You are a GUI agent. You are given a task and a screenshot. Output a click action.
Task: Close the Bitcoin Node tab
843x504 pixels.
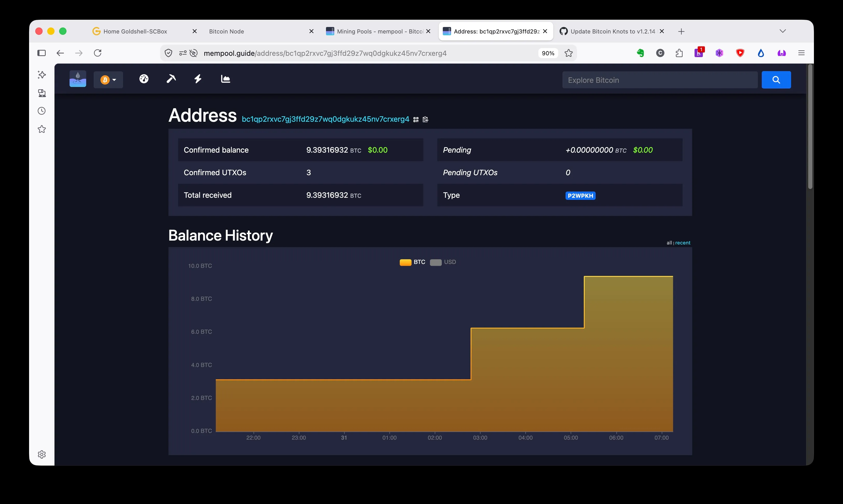click(x=311, y=31)
